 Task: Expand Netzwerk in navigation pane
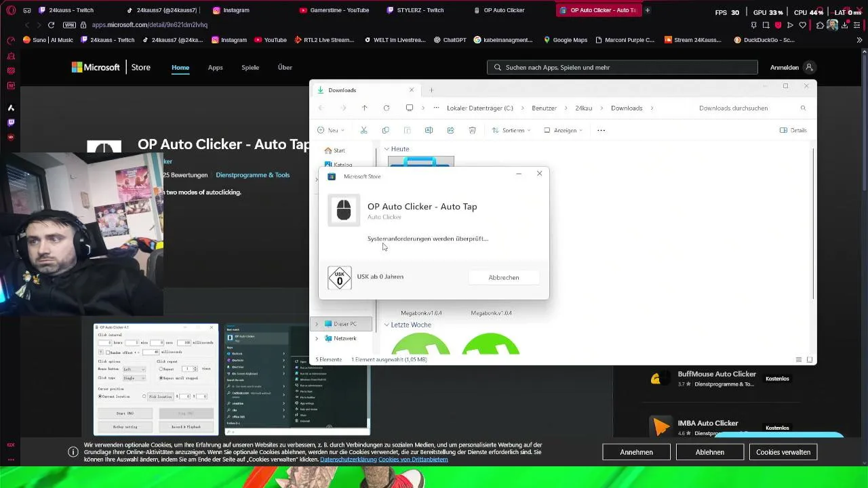click(317, 338)
